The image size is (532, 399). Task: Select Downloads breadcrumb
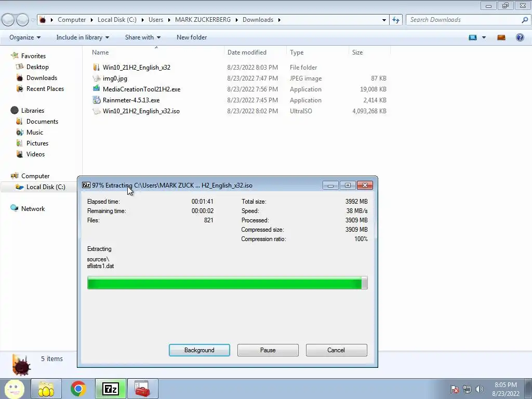tap(258, 20)
